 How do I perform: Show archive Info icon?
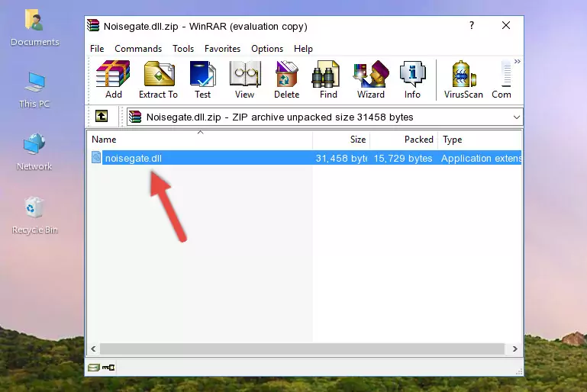[x=412, y=79]
